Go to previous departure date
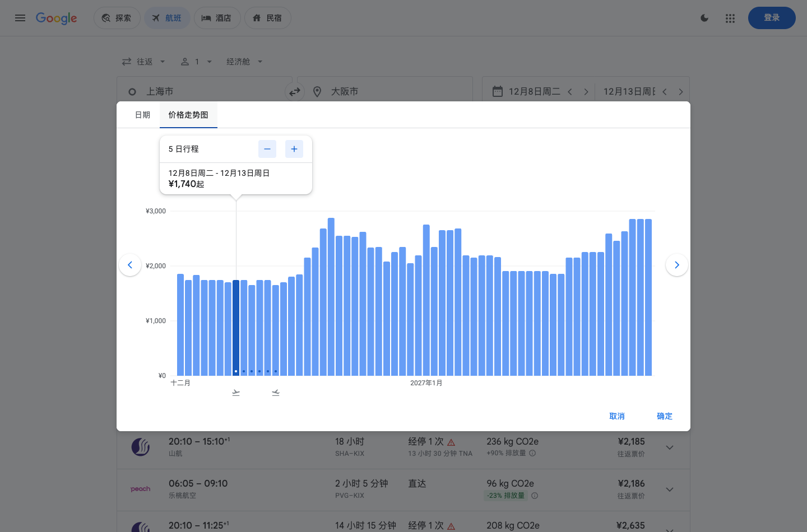The height and width of the screenshot is (532, 807). 570,92
